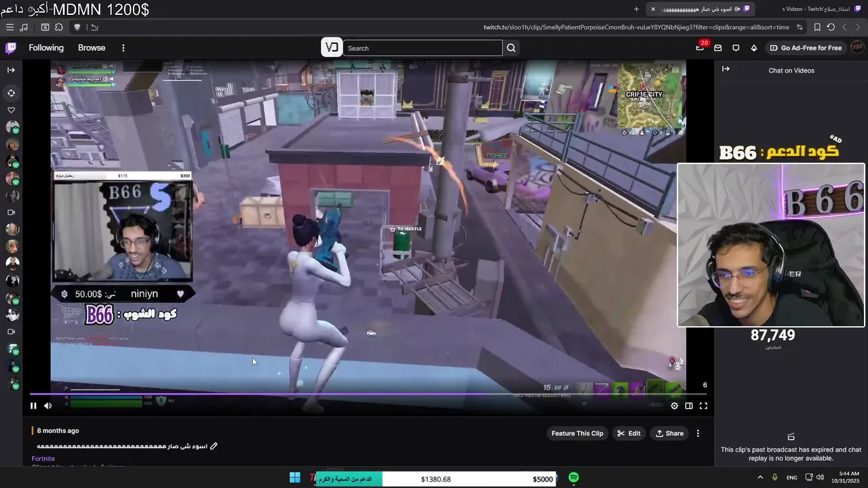Switch the ENG input language indicator
This screenshot has width=868, height=488.
pos(792,478)
